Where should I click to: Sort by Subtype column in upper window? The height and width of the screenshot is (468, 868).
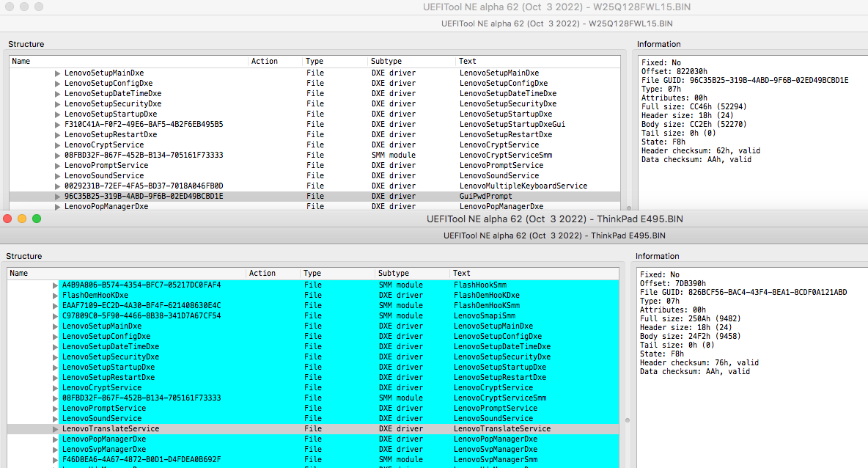pos(411,62)
